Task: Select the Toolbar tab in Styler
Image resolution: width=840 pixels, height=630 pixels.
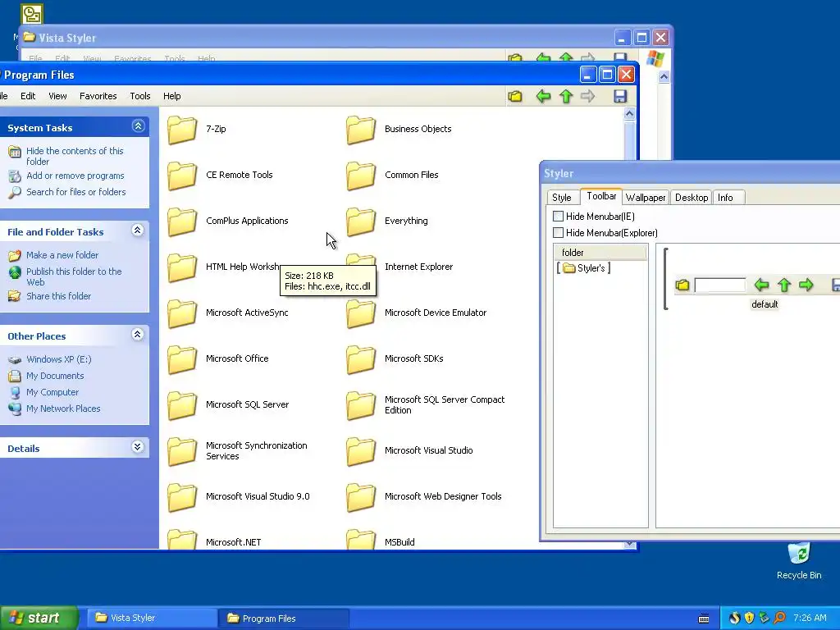Action: [601, 196]
